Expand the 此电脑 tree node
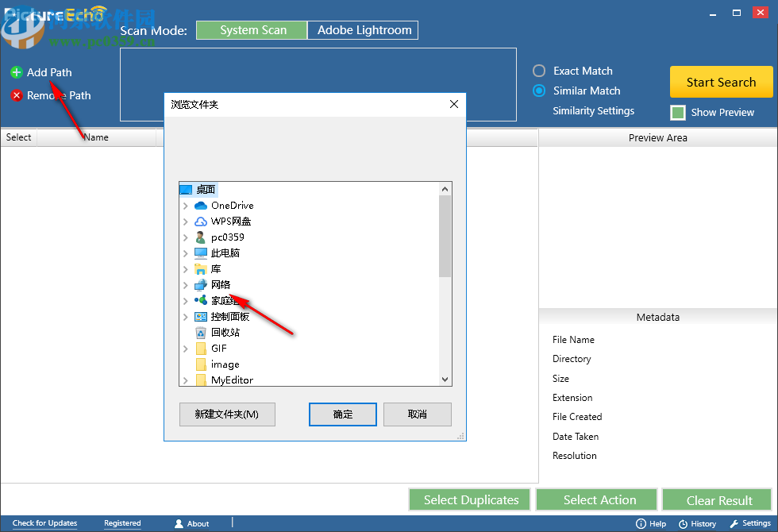 [186, 253]
